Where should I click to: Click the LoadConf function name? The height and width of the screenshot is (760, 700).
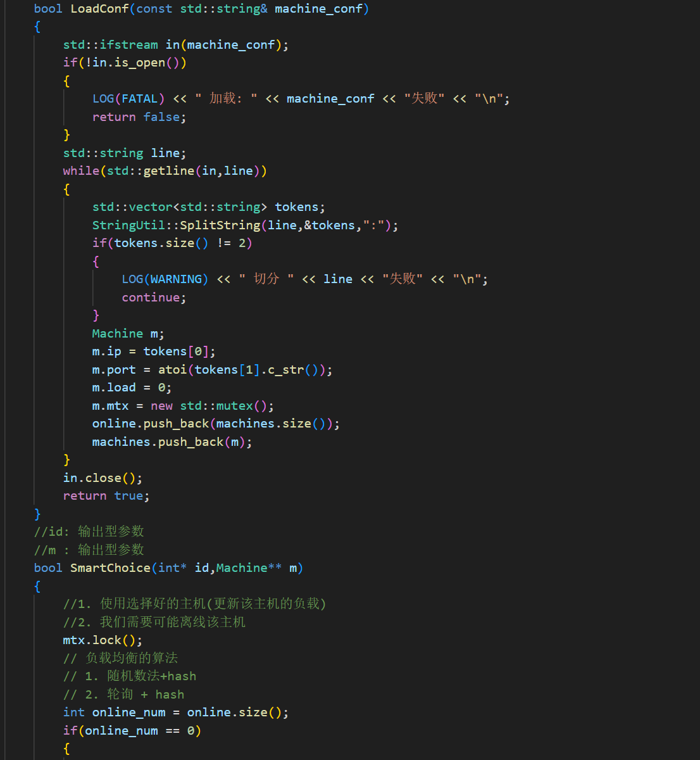click(x=99, y=9)
